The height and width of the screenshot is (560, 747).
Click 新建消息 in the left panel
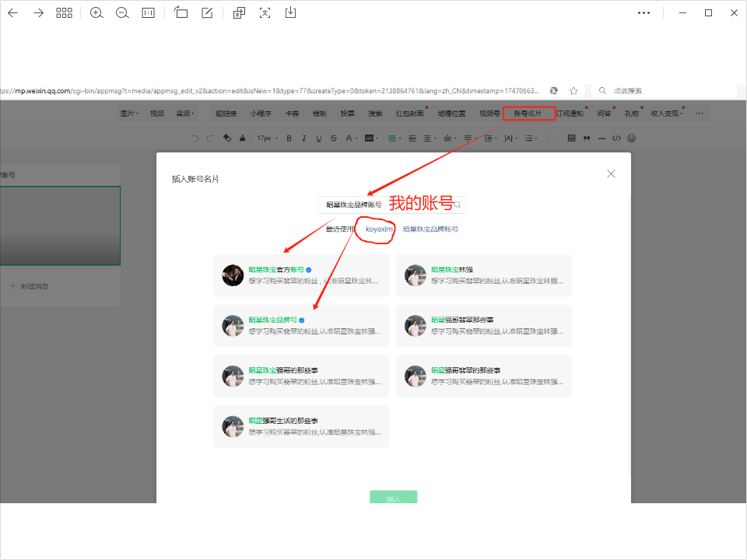coord(29,286)
